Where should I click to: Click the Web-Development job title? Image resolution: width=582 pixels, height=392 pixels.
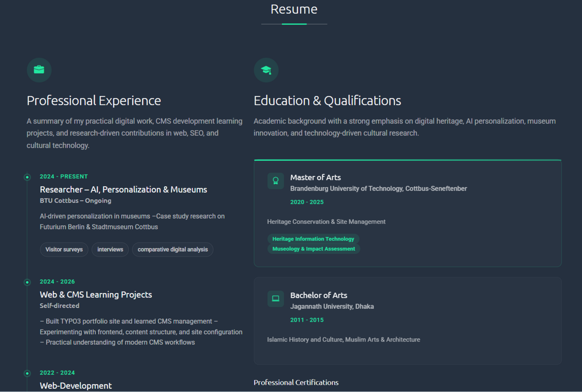click(x=76, y=386)
